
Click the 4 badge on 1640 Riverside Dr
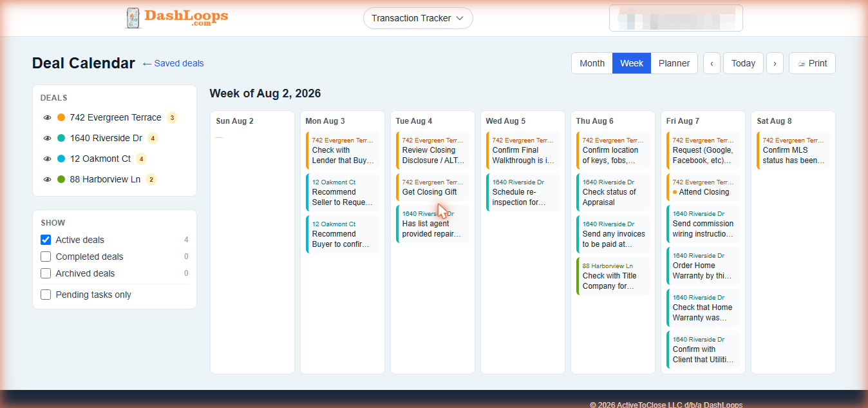pyautogui.click(x=153, y=138)
